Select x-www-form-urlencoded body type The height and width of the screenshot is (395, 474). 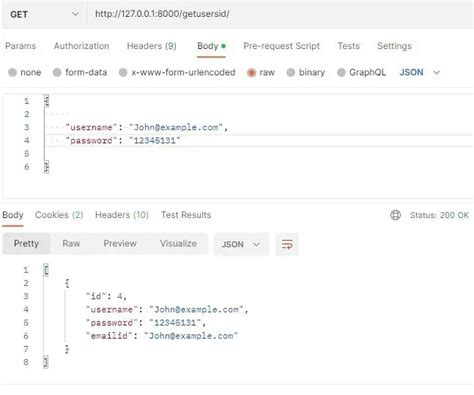pyautogui.click(x=123, y=72)
